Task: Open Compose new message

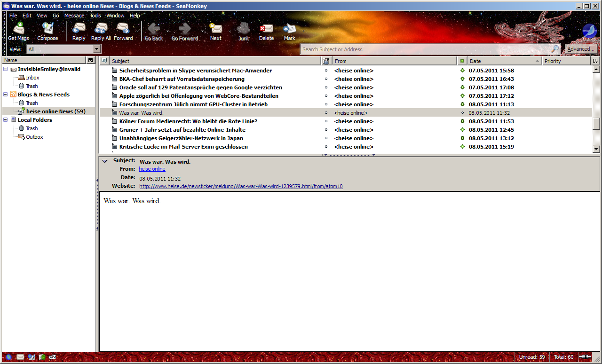Action: [48, 32]
